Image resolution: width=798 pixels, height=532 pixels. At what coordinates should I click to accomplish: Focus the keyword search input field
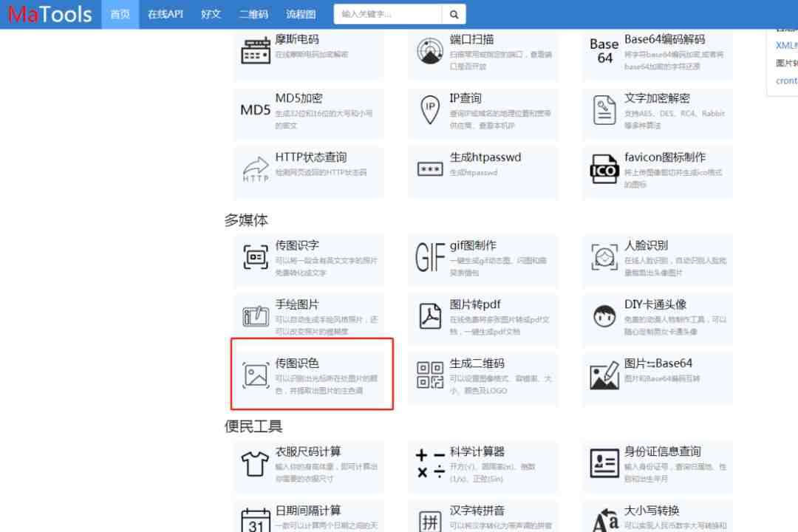pyautogui.click(x=388, y=14)
